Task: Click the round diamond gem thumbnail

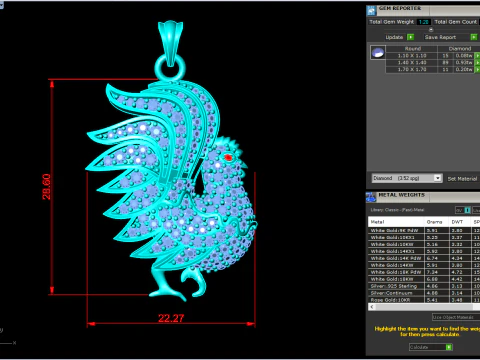Action: pos(378,53)
